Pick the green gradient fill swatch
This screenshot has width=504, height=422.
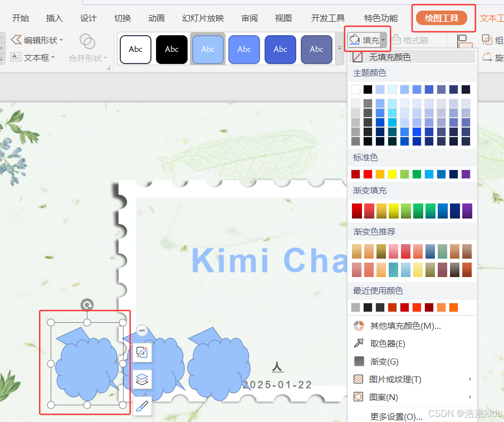[x=418, y=211]
